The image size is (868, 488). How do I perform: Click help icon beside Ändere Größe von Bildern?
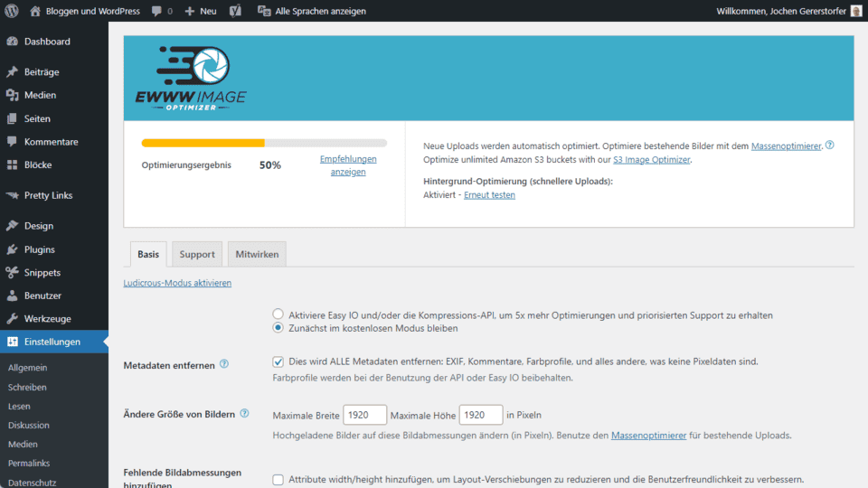pyautogui.click(x=244, y=414)
